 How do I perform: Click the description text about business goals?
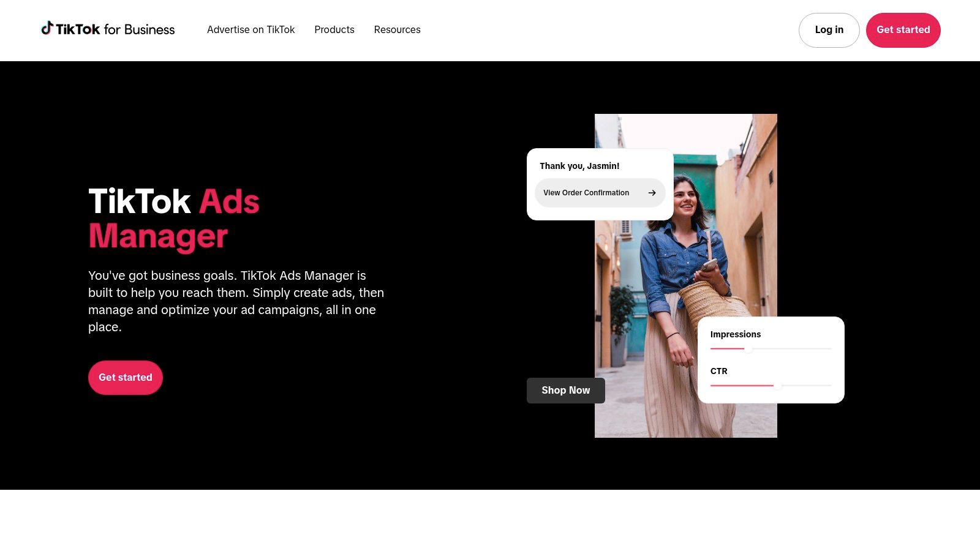point(236,301)
